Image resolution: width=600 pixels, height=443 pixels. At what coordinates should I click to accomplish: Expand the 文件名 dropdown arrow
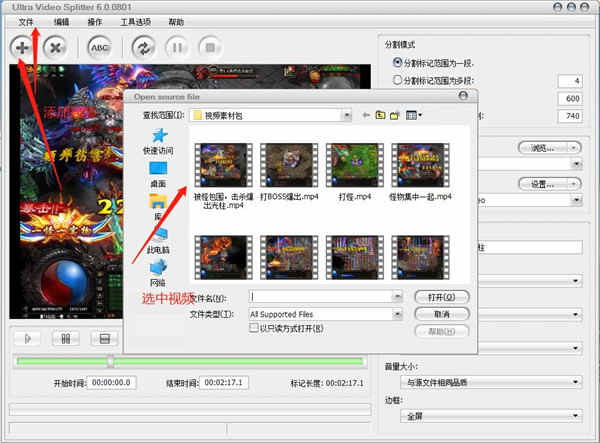(397, 296)
